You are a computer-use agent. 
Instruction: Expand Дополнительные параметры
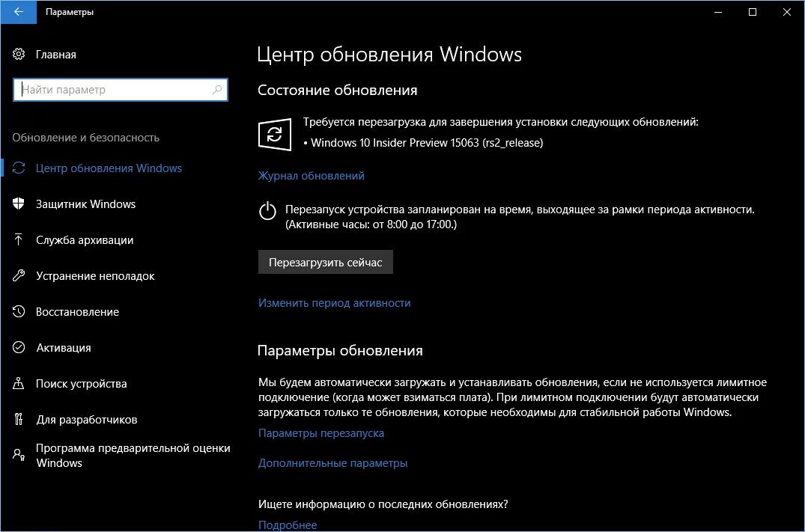[x=333, y=462]
